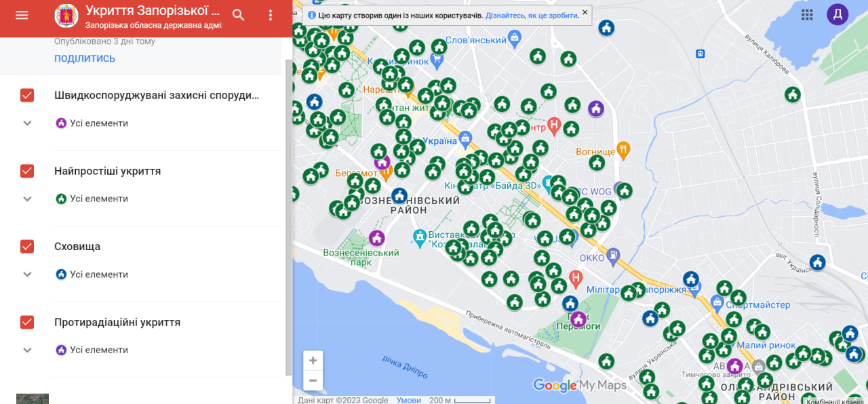Expand the Найпростіші укриття elements list

28,199
